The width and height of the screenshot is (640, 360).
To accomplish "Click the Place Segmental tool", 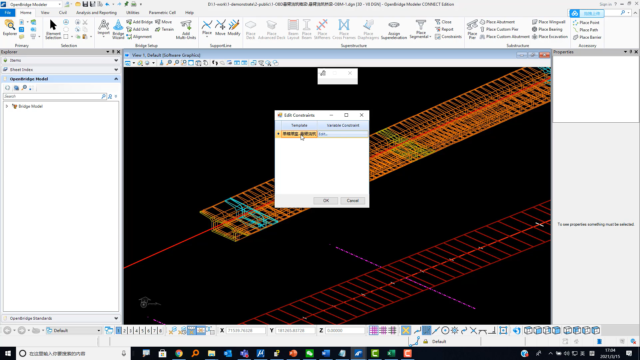I will tap(420, 29).
